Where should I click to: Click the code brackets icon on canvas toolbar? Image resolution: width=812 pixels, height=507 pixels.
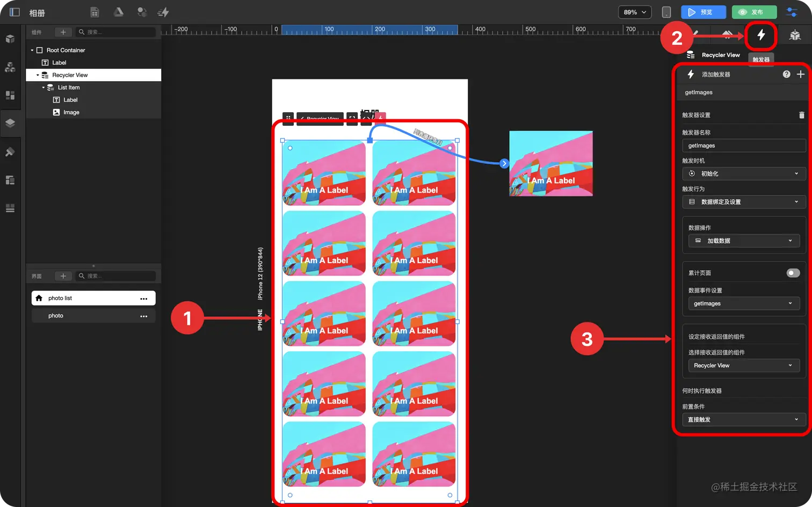[x=366, y=118]
